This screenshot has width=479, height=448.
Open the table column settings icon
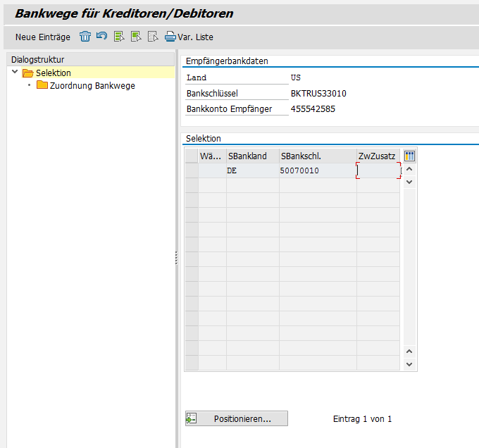click(x=409, y=156)
